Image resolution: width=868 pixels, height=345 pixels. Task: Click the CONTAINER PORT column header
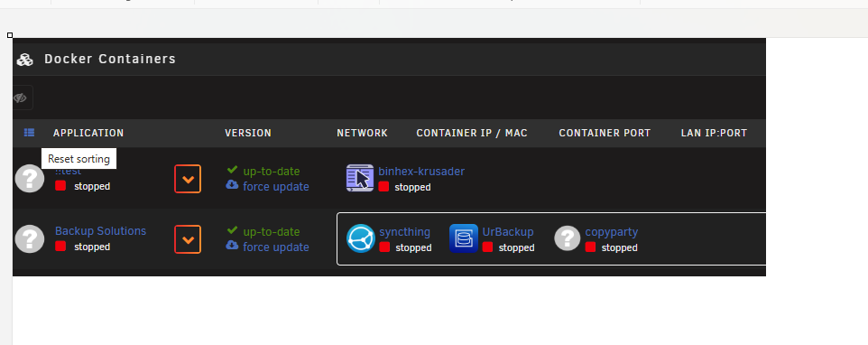tap(605, 133)
